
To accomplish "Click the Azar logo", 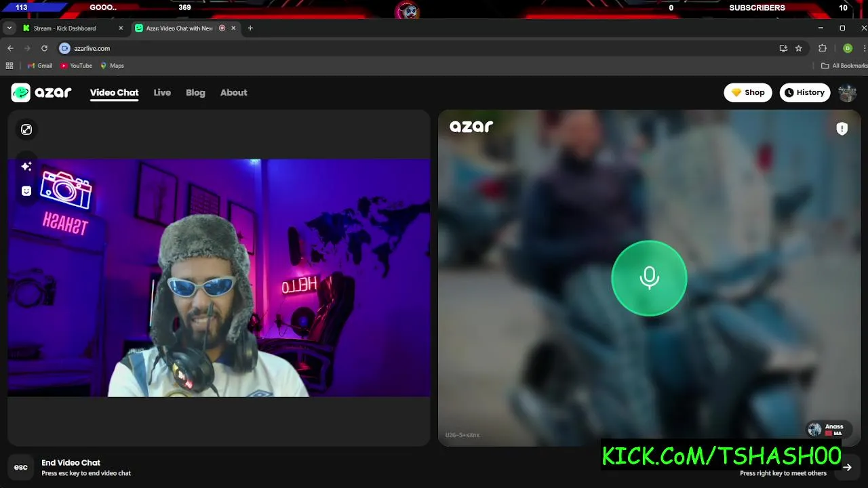I will pos(41,93).
